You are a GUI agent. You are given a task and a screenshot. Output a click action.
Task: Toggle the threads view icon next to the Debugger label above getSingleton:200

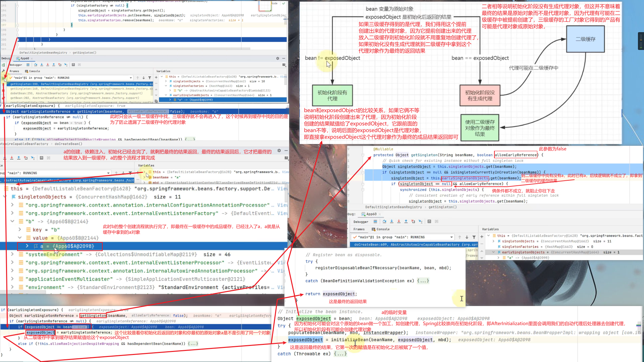click(x=28, y=65)
